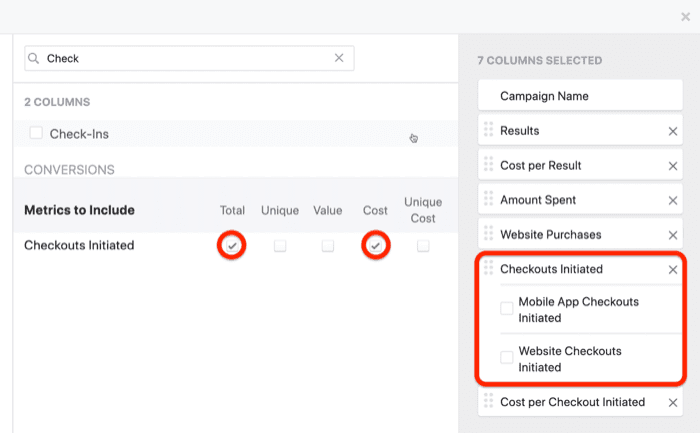Remove the Cost per Result column
The height and width of the screenshot is (433, 700).
tap(673, 166)
